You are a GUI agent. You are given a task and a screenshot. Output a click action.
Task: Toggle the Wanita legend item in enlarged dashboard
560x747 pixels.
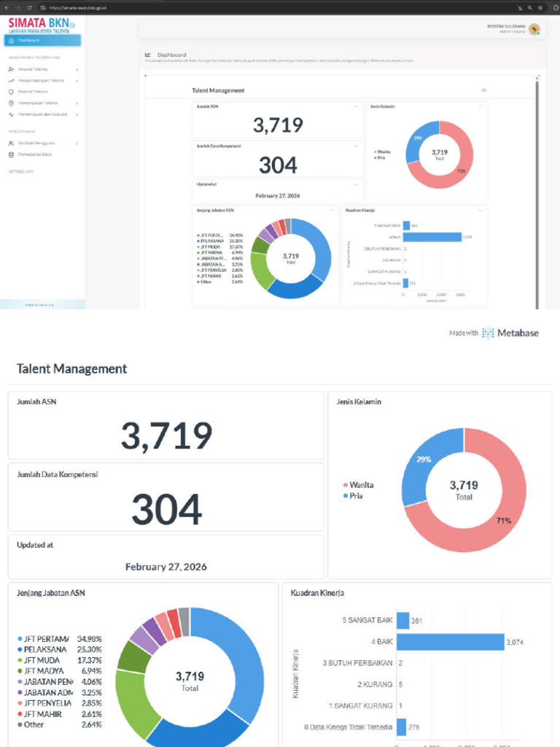point(358,485)
